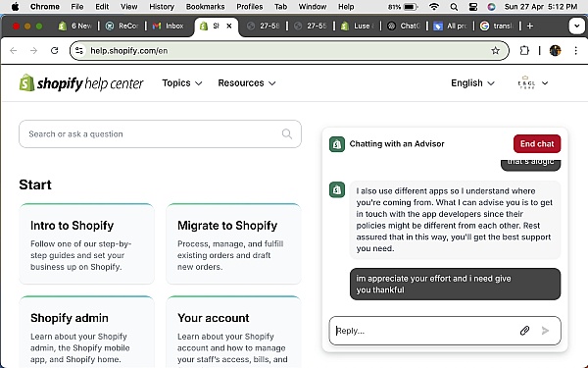This screenshot has height=368, width=588.
Task: Click the advisor's message about app developers
Action: (x=455, y=220)
